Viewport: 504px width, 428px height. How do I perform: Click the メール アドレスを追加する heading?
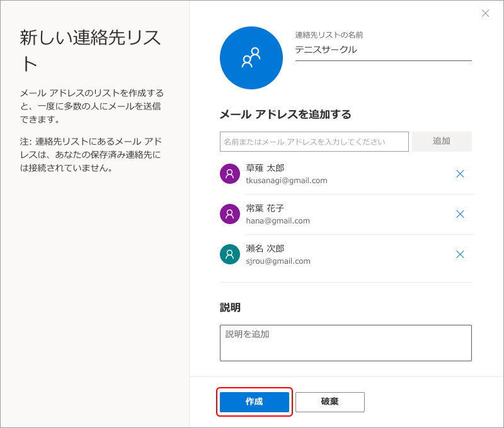click(x=285, y=115)
